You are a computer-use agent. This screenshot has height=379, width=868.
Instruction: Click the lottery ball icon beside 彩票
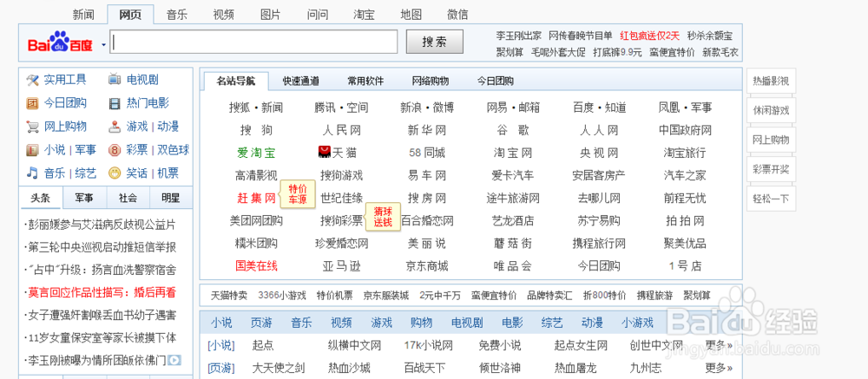[x=115, y=150]
